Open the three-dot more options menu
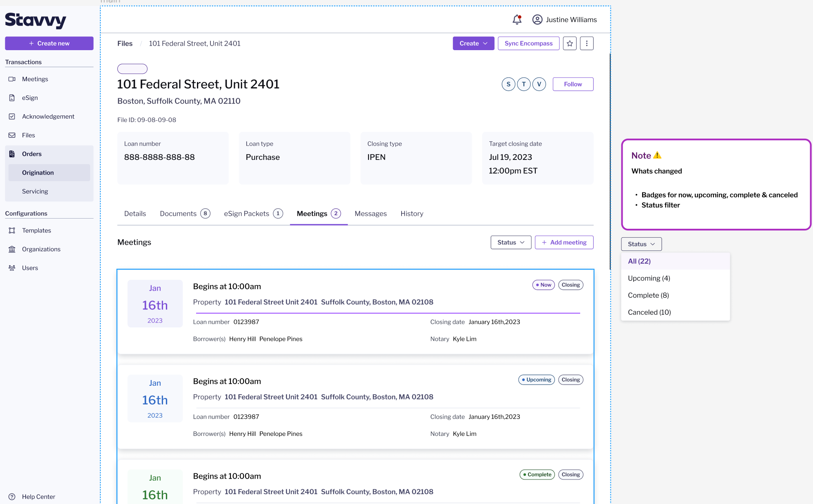The image size is (813, 504). point(587,43)
